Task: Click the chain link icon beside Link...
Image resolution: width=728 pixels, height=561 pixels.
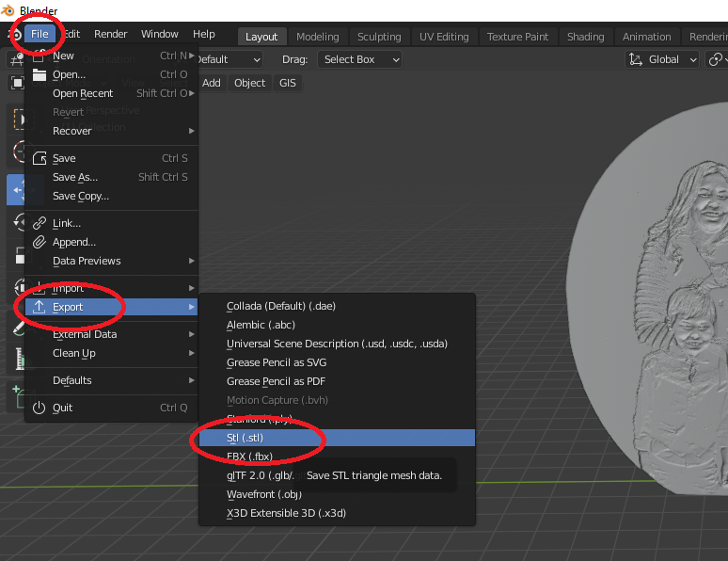Action: coord(40,224)
